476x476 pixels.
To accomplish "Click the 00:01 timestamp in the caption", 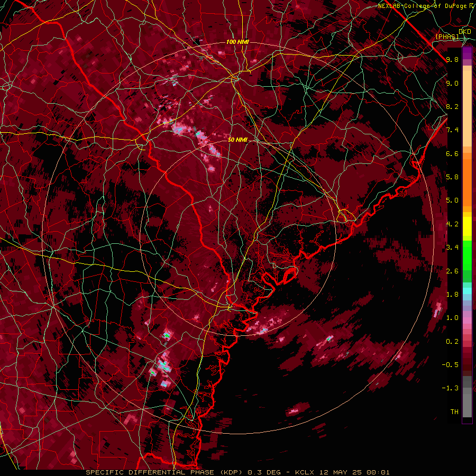I will (x=378, y=472).
